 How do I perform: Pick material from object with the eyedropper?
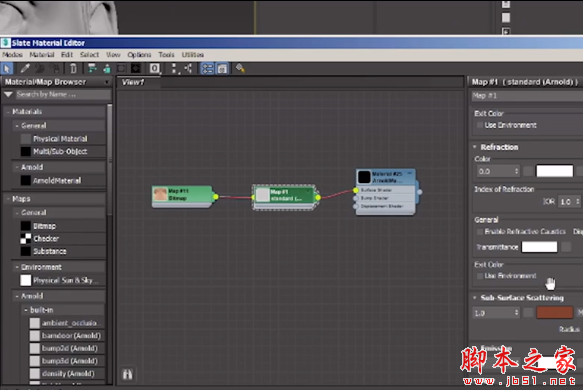tap(25, 69)
